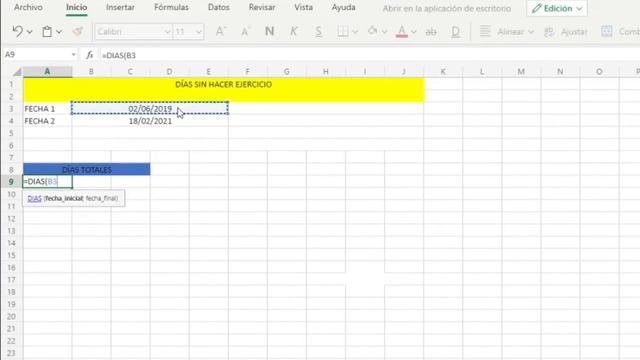Viewport: 640px width, 360px height.
Task: Click the Undo arrow icon
Action: coord(17,31)
